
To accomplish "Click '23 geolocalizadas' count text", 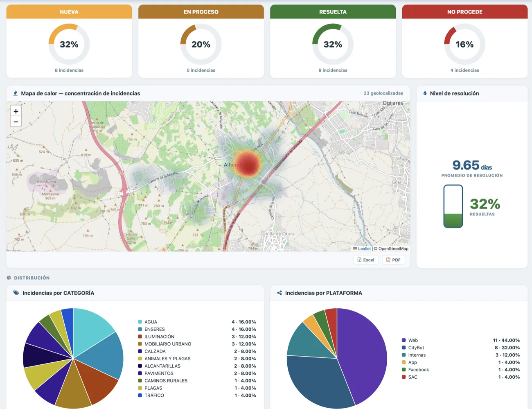I will 383,93.
